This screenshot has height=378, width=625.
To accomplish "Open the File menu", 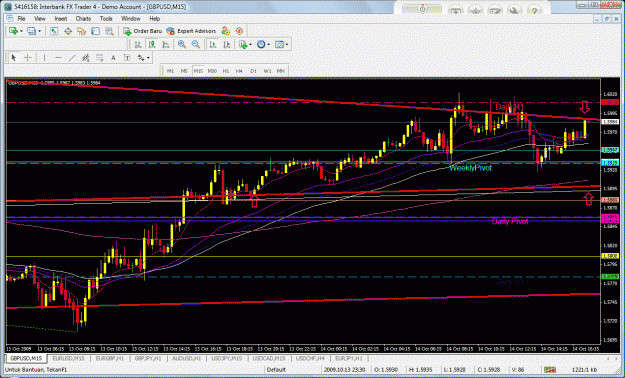I will point(21,19).
